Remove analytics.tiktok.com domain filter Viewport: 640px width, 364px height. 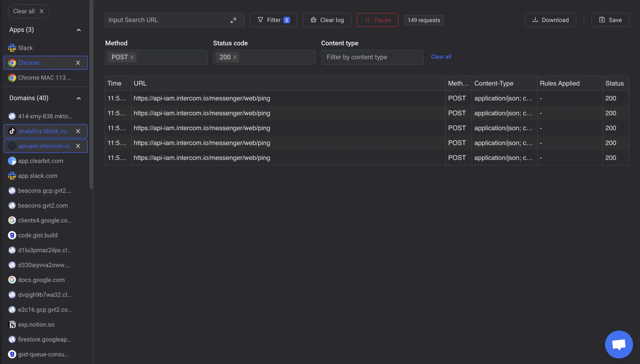click(x=78, y=131)
